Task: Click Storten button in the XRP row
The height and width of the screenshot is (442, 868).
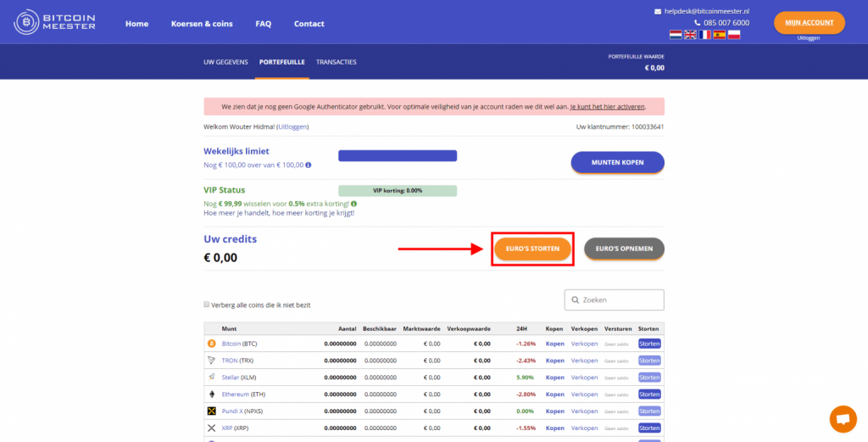Action: click(649, 428)
